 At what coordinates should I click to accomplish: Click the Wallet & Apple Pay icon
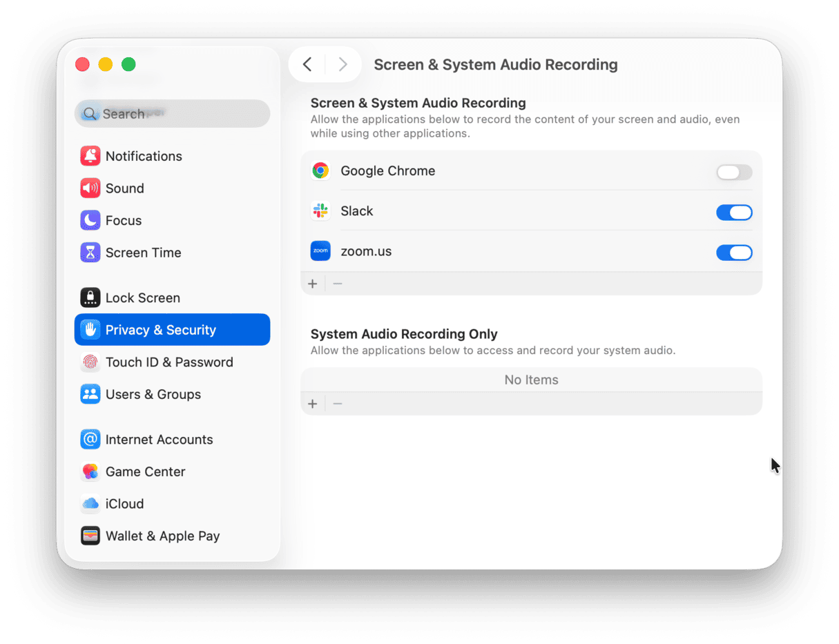90,536
